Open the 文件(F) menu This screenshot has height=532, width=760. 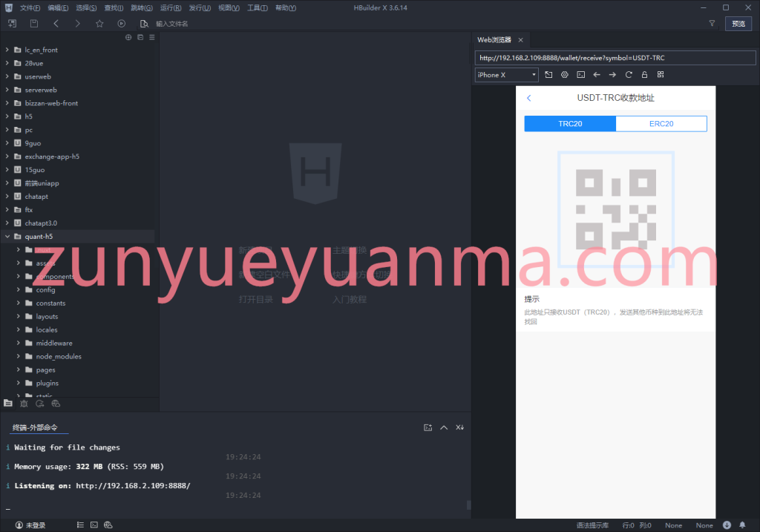coord(30,7)
